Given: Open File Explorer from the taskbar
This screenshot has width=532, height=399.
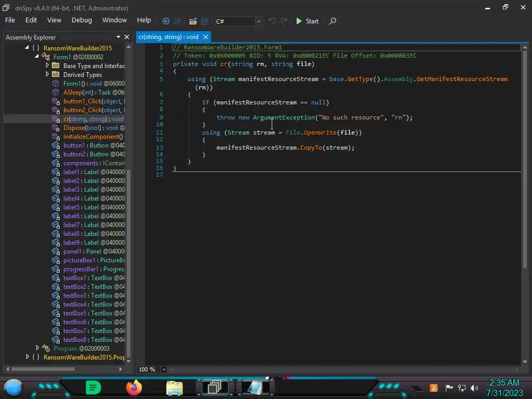Looking at the screenshot, I should tap(175, 388).
